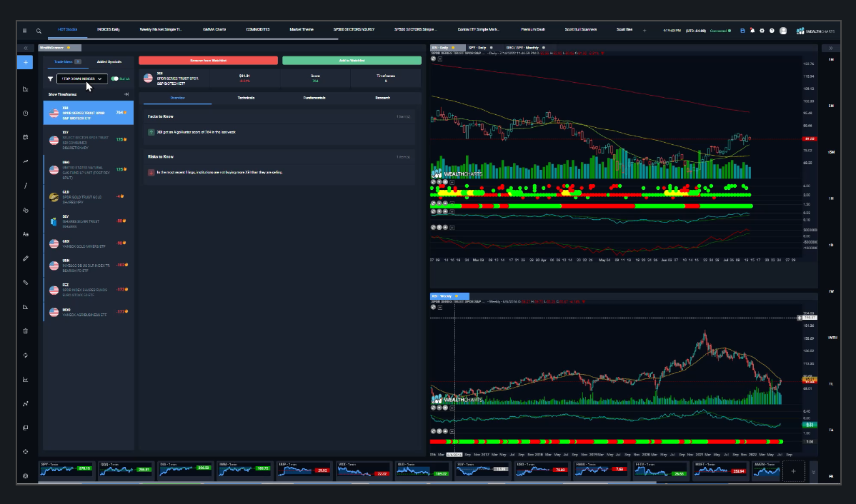
Task: Click Remove from Watchlist button
Action: 208,61
